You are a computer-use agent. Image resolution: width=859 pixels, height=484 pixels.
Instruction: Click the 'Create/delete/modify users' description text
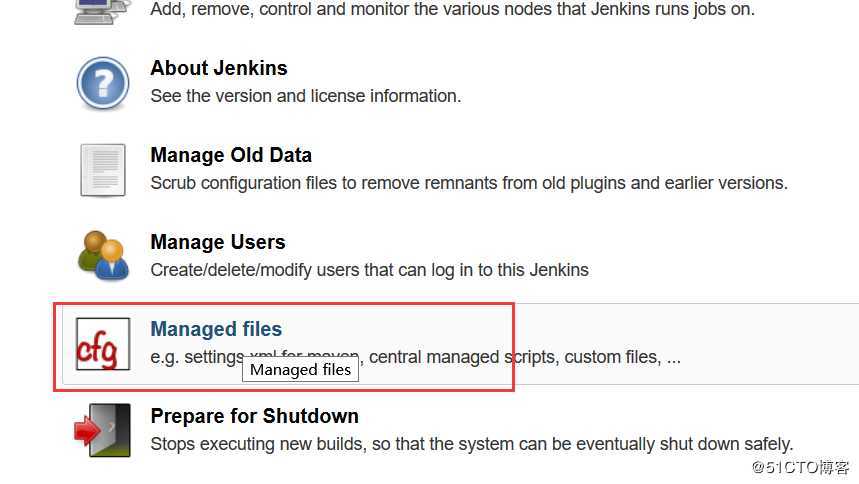pos(369,270)
